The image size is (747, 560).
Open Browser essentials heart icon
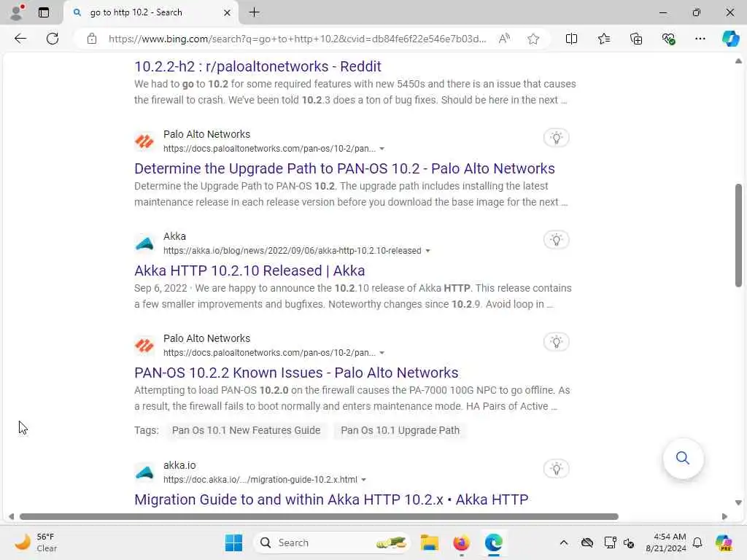point(668,39)
